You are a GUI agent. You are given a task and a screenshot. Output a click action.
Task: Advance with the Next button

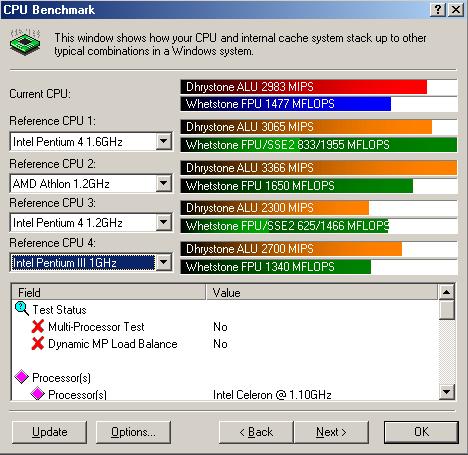point(331,432)
